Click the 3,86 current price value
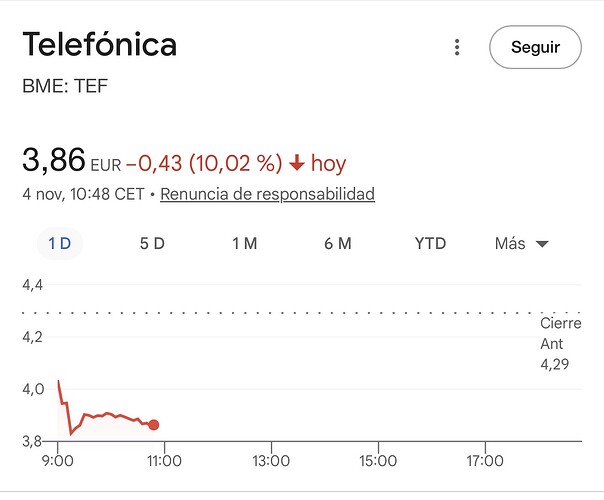 [x=54, y=160]
